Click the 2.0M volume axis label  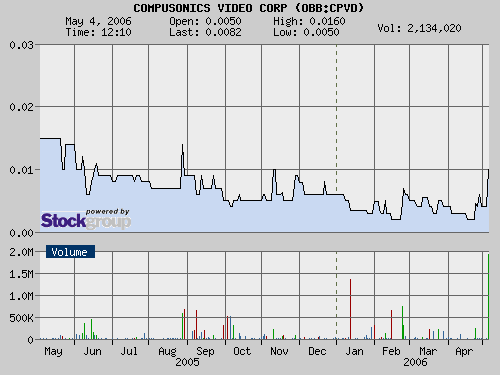[x=21, y=252]
